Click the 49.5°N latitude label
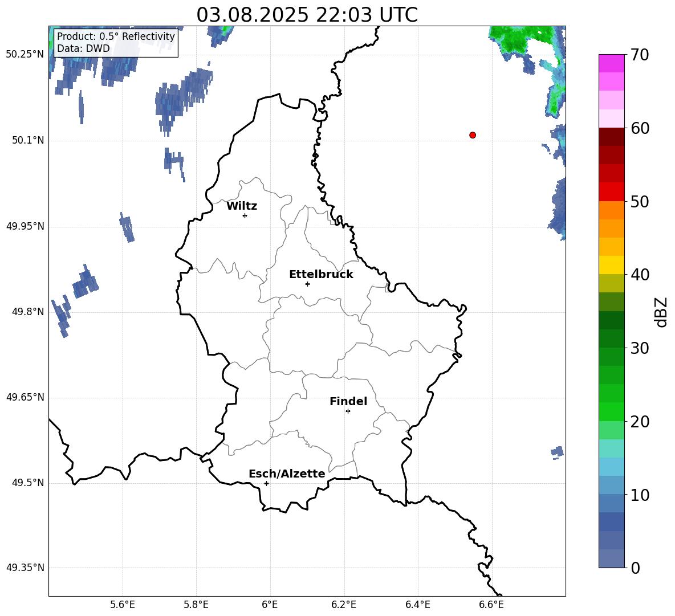Image resolution: width=675 pixels, height=616 pixels. pos(28,483)
